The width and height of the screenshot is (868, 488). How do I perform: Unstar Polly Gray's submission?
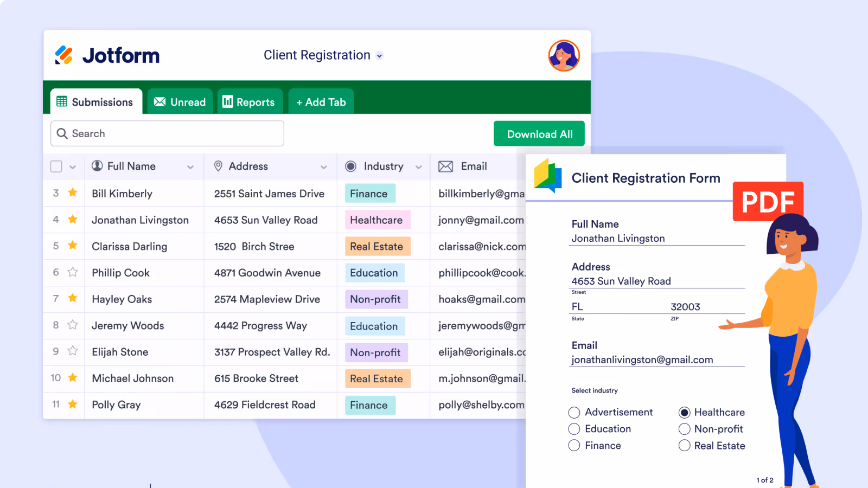click(73, 404)
